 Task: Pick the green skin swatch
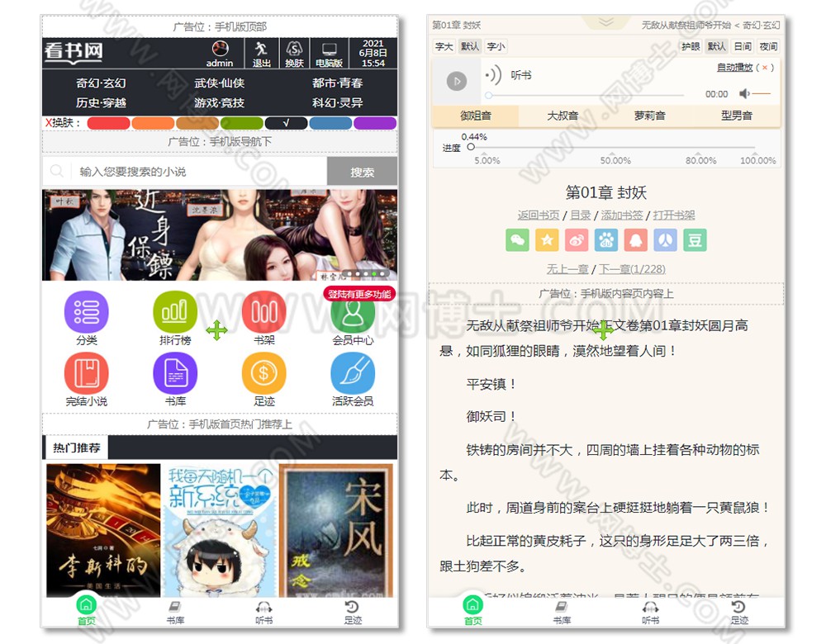[x=242, y=123]
